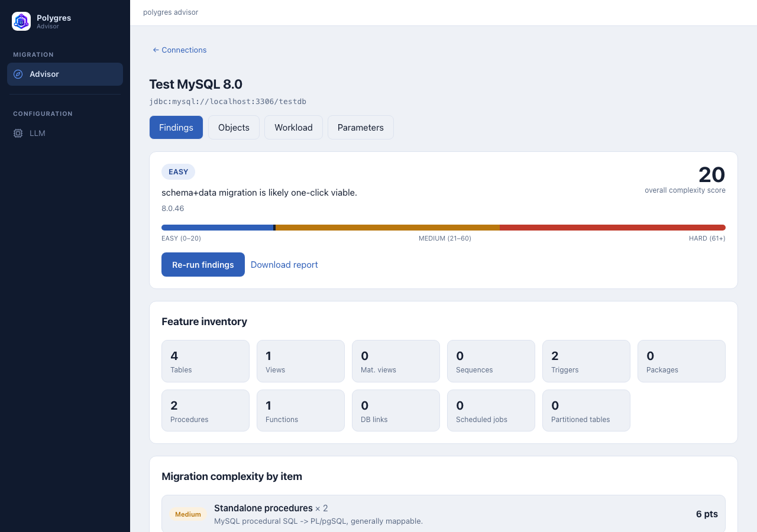Viewport: 757px width, 532px height.
Task: Click the MEDIUM (21–60) scale label
Action: point(445,238)
